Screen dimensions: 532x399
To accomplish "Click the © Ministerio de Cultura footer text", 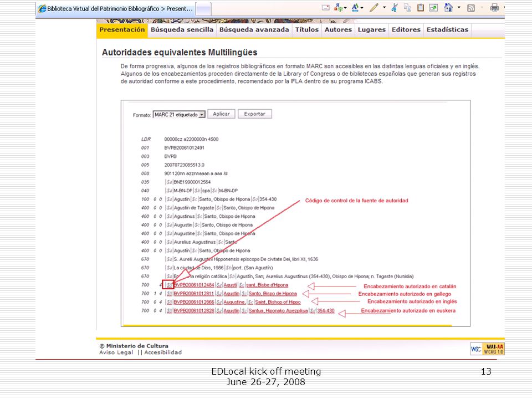I will click(x=134, y=346).
